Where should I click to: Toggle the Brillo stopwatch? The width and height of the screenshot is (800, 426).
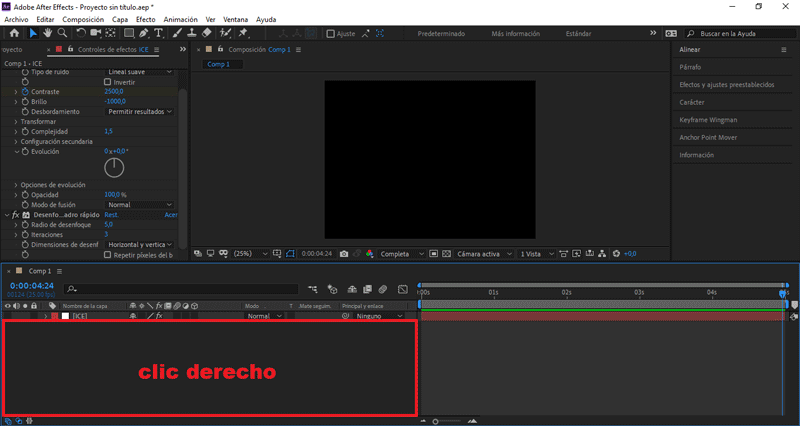point(25,102)
